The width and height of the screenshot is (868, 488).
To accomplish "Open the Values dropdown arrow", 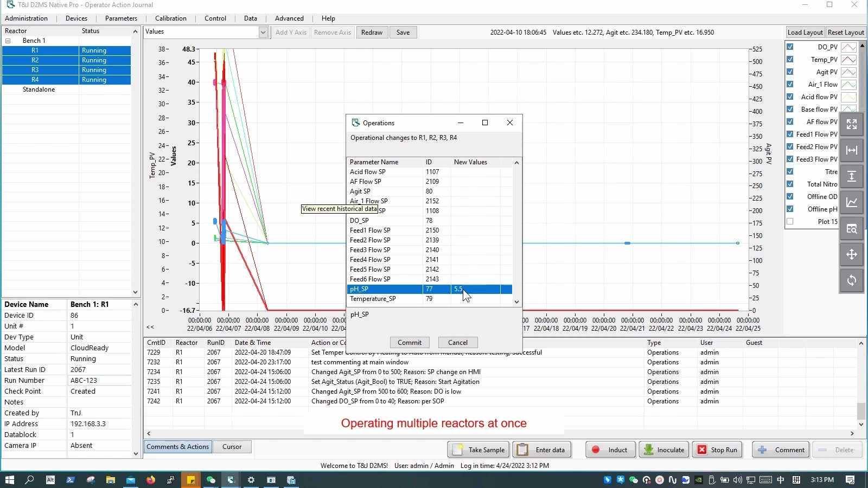I will 263,32.
